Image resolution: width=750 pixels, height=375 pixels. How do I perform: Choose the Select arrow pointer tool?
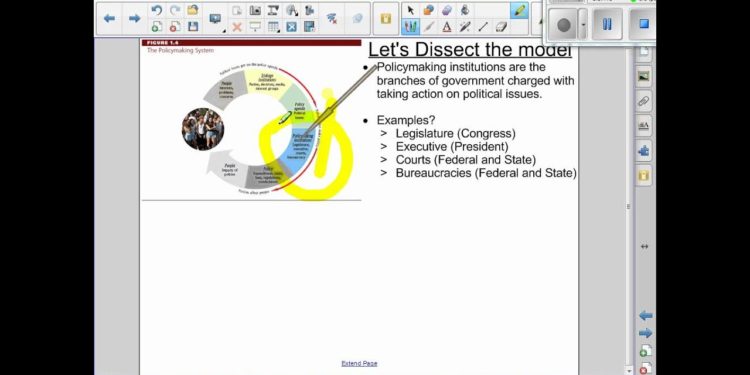coord(410,10)
